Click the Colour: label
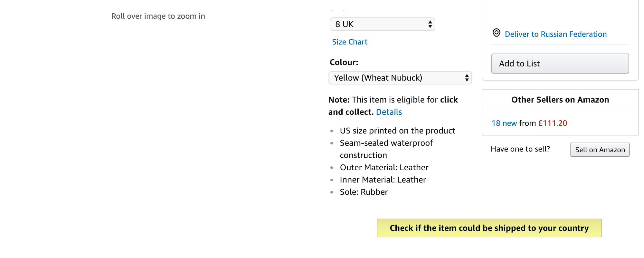The width and height of the screenshot is (644, 258). point(344,62)
